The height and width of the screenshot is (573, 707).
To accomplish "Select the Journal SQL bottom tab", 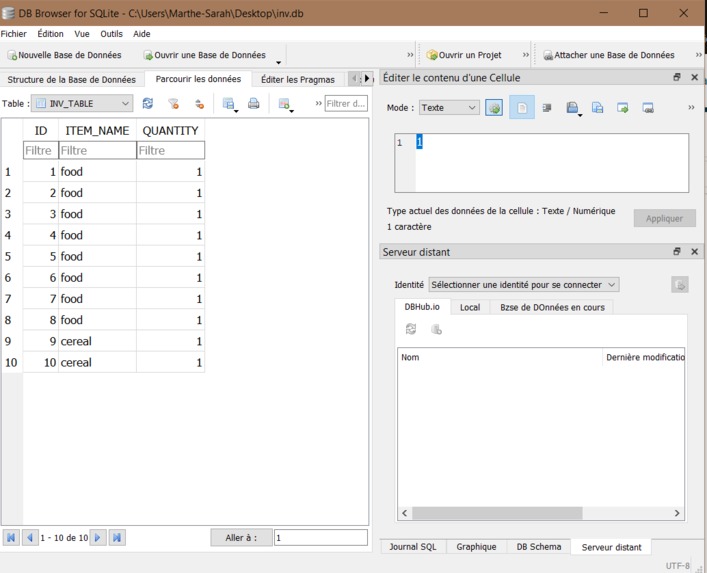I will pos(413,547).
